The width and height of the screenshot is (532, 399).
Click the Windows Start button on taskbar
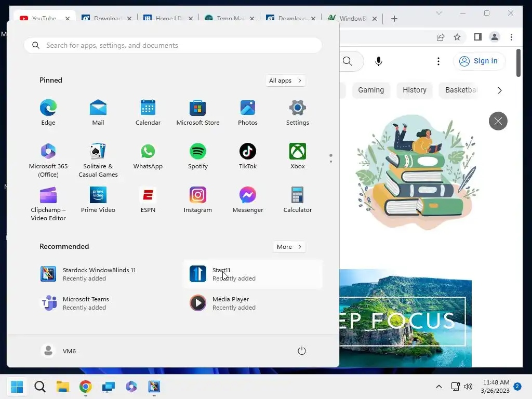point(17,387)
